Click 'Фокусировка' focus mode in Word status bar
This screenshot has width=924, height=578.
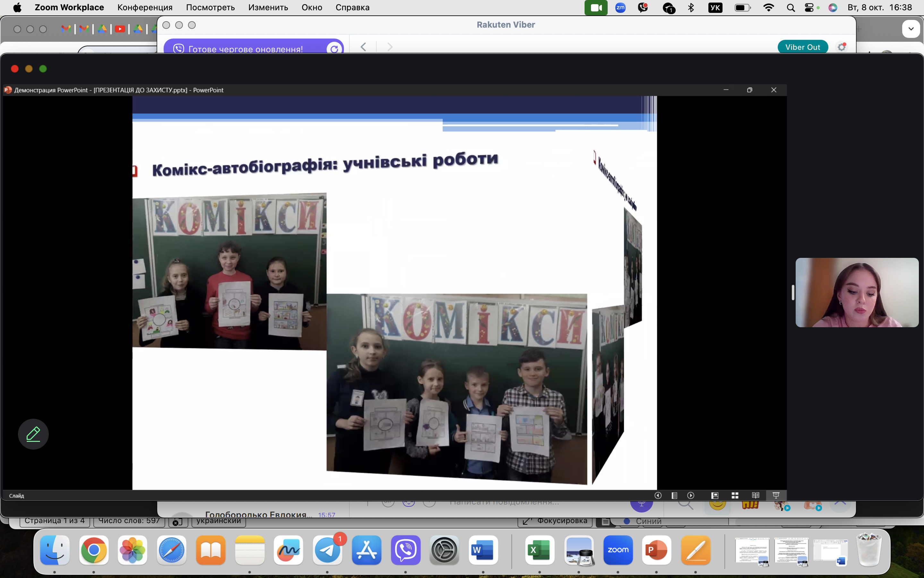click(555, 521)
